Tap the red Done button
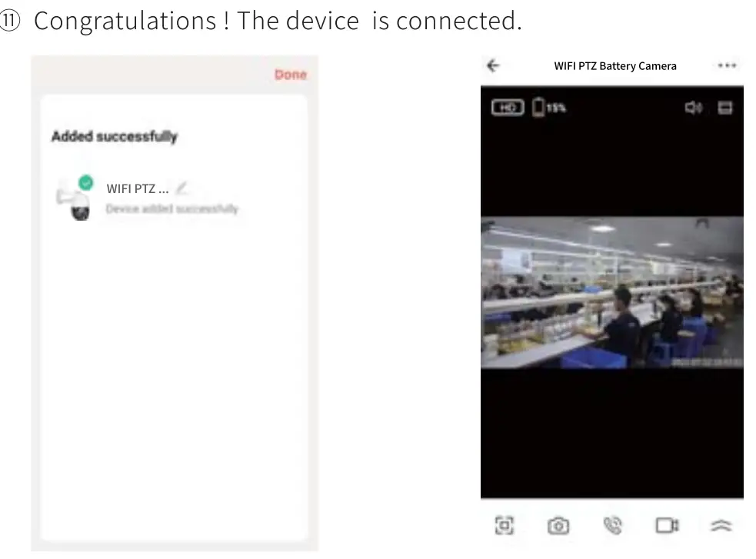Screen dimensions: 756x559 coord(290,75)
